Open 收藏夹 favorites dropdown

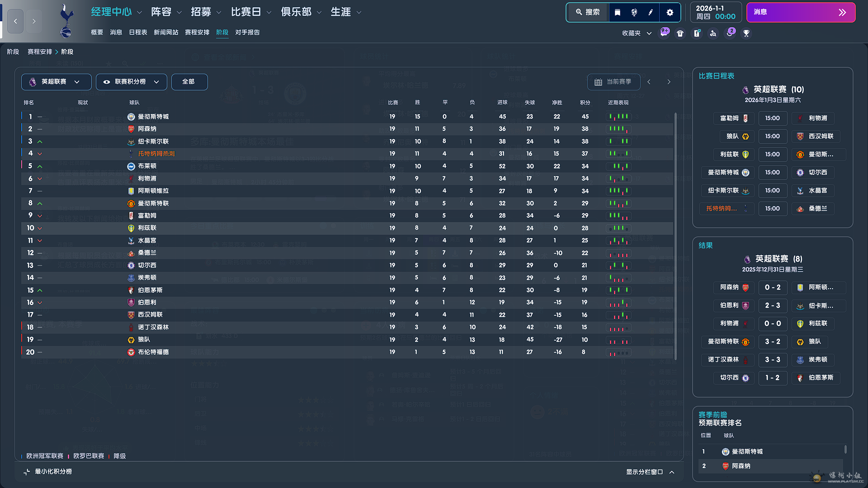tap(637, 33)
